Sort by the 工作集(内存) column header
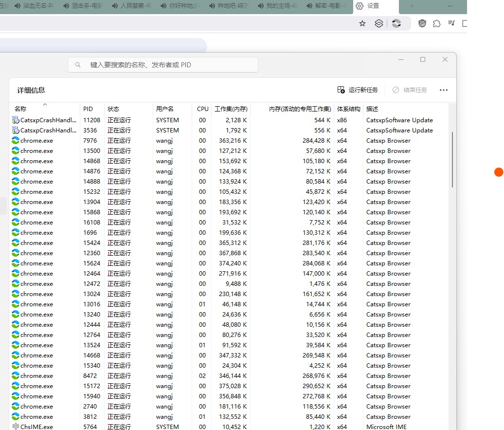Viewport: 504px width, 430px height. [231, 109]
